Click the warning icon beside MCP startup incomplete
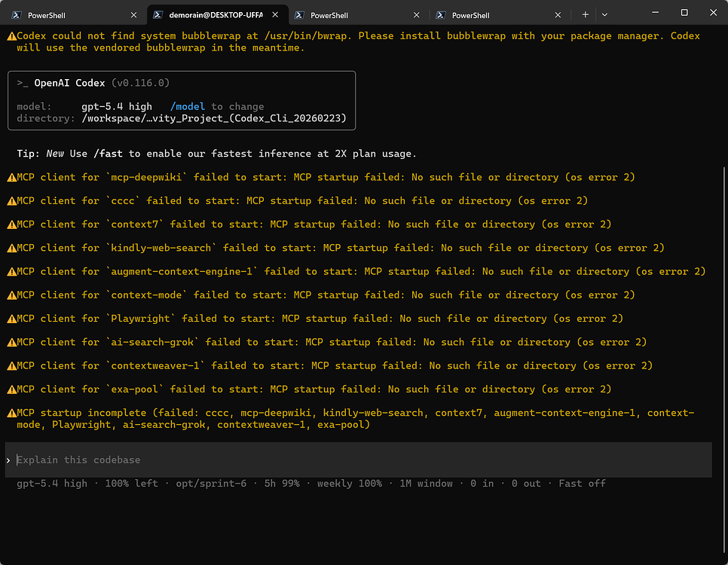This screenshot has height=565, width=728. pyautogui.click(x=11, y=413)
